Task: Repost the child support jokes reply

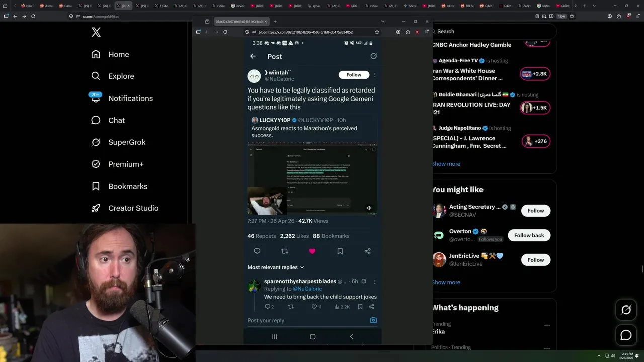Action: [x=291, y=307]
